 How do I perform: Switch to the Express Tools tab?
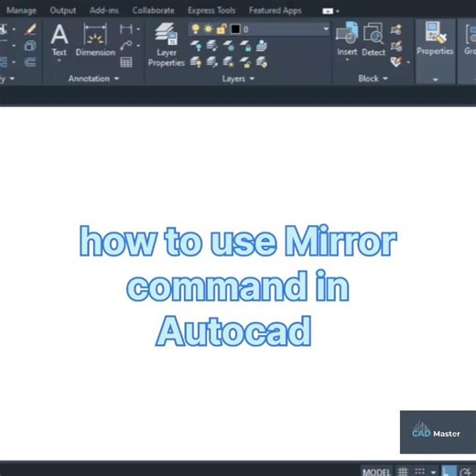click(211, 11)
